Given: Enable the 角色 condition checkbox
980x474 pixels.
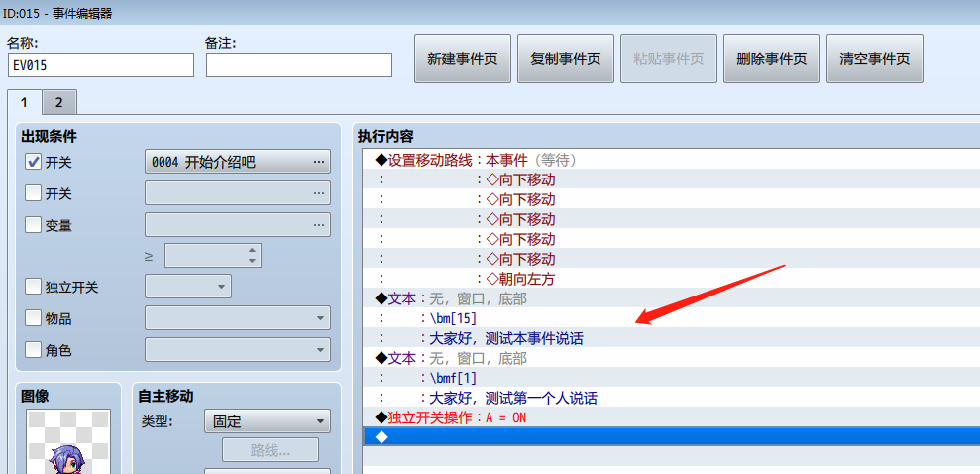Looking at the screenshot, I should (33, 350).
